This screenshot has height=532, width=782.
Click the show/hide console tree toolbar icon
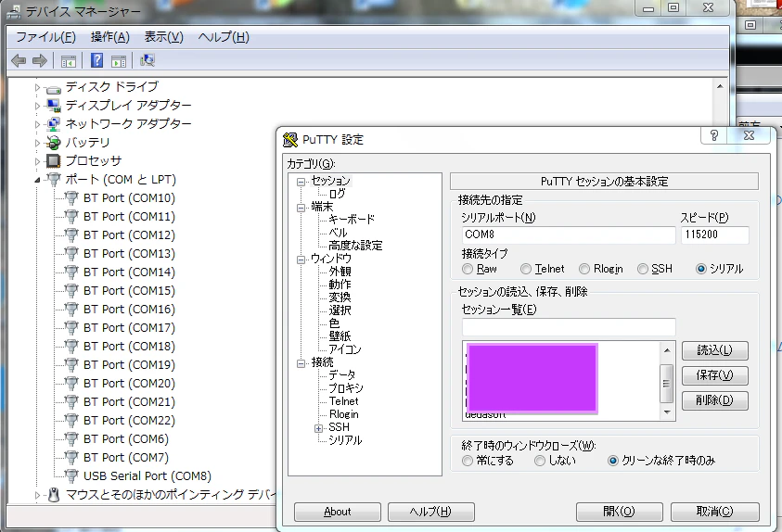tap(69, 61)
